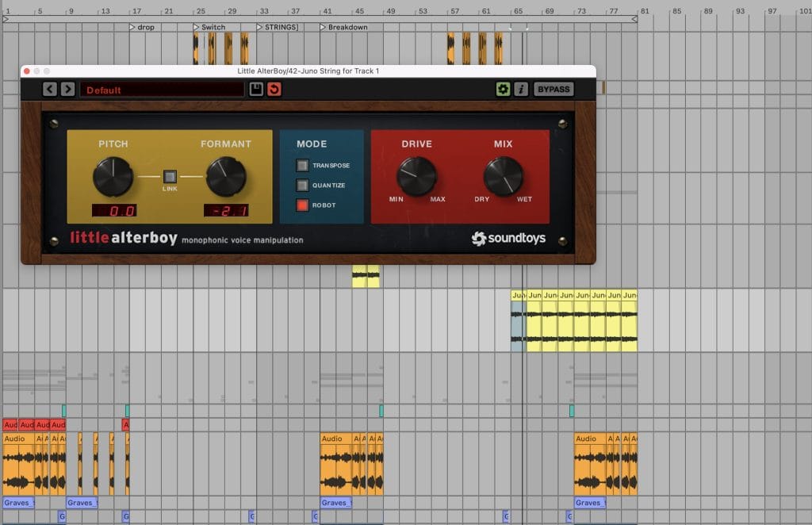This screenshot has width=812, height=525.
Task: Toggle the Link button between Pitch and Formant
Action: (x=169, y=176)
